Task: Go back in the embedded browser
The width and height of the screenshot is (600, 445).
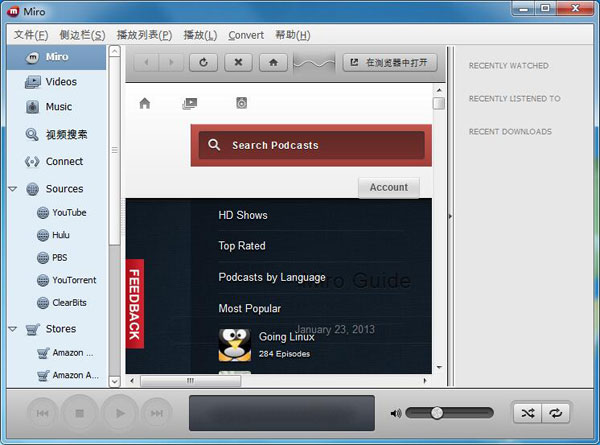Action: [146, 62]
